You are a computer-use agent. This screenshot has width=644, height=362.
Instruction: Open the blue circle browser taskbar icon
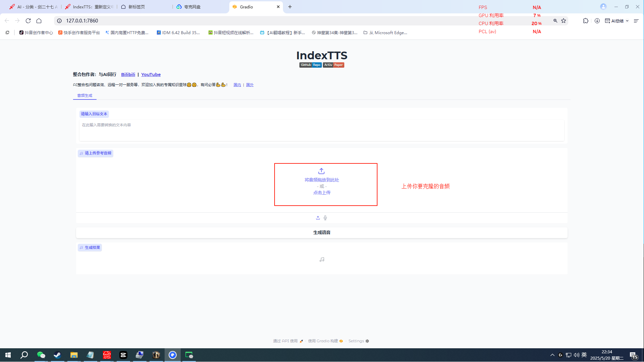click(x=173, y=355)
